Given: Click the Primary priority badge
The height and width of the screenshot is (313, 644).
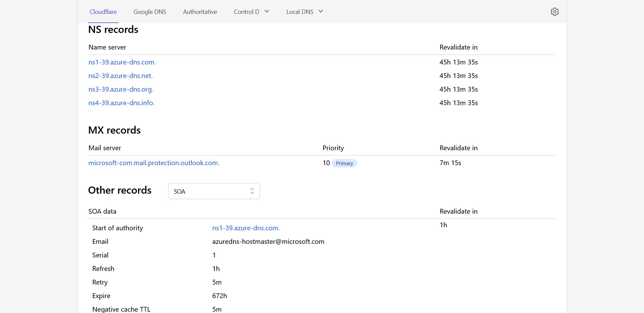Looking at the screenshot, I should tap(344, 163).
